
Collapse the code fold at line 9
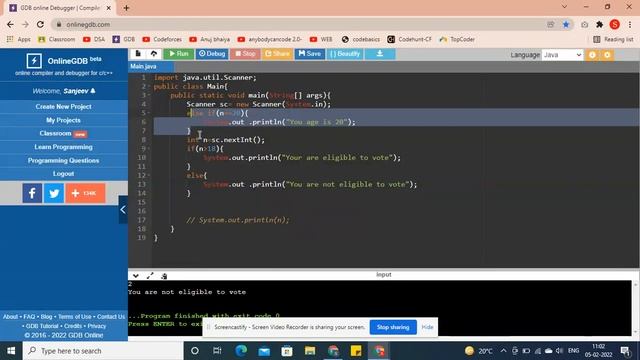point(149,149)
